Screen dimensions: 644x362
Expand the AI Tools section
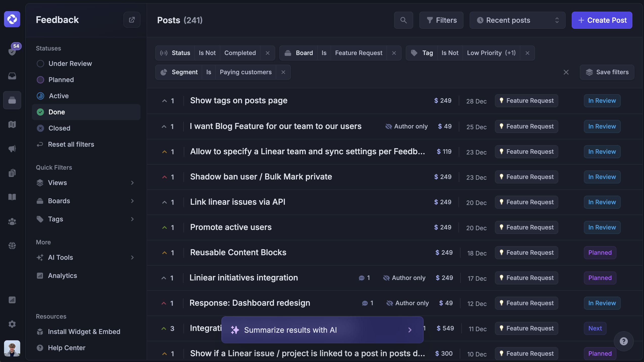60,257
